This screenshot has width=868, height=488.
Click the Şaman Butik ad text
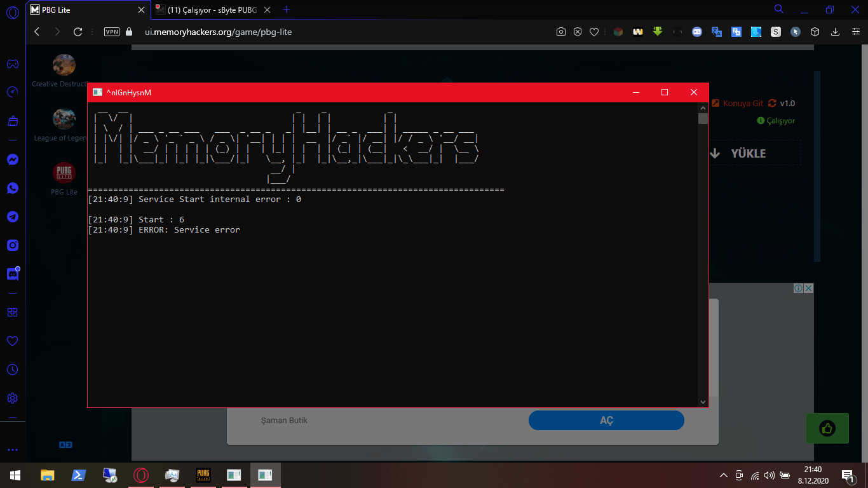click(284, 421)
